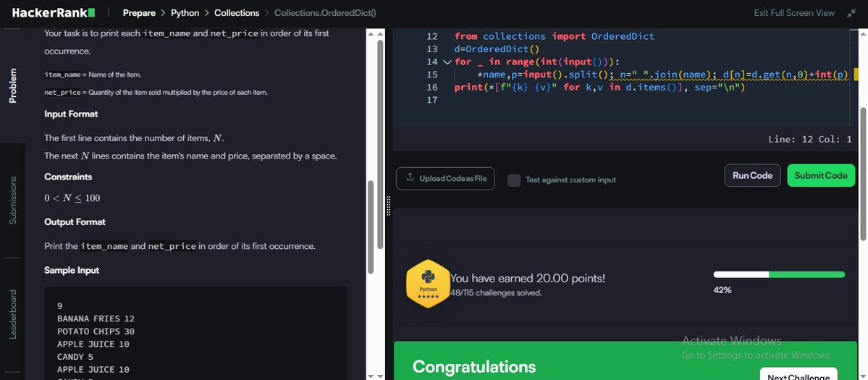
Task: Click the Next Challenge button
Action: point(799,374)
